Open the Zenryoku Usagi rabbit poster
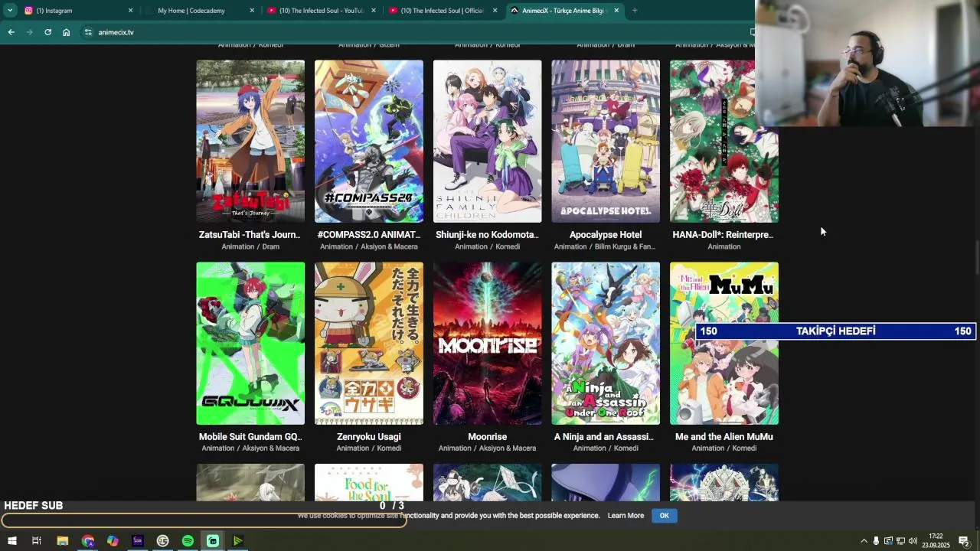Viewport: 980px width, 551px height. [x=369, y=344]
